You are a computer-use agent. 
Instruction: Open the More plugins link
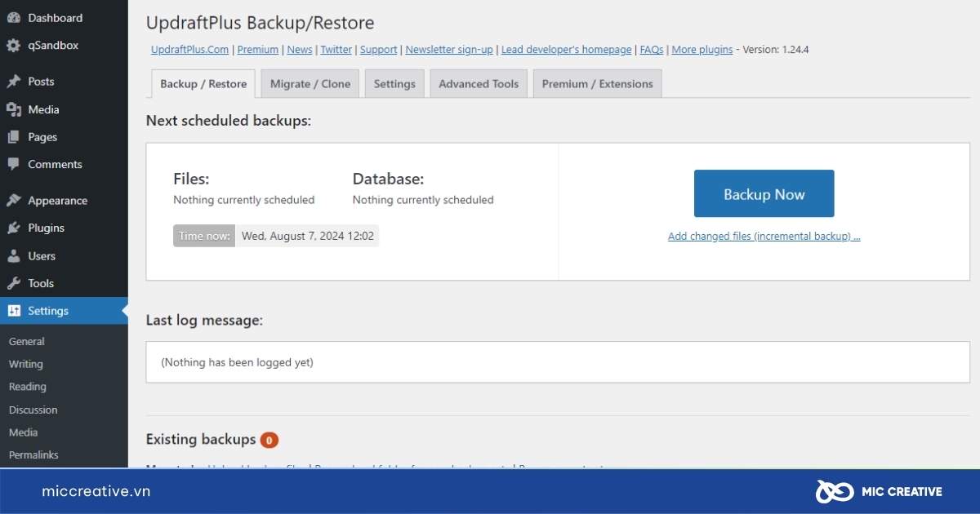[x=702, y=50]
